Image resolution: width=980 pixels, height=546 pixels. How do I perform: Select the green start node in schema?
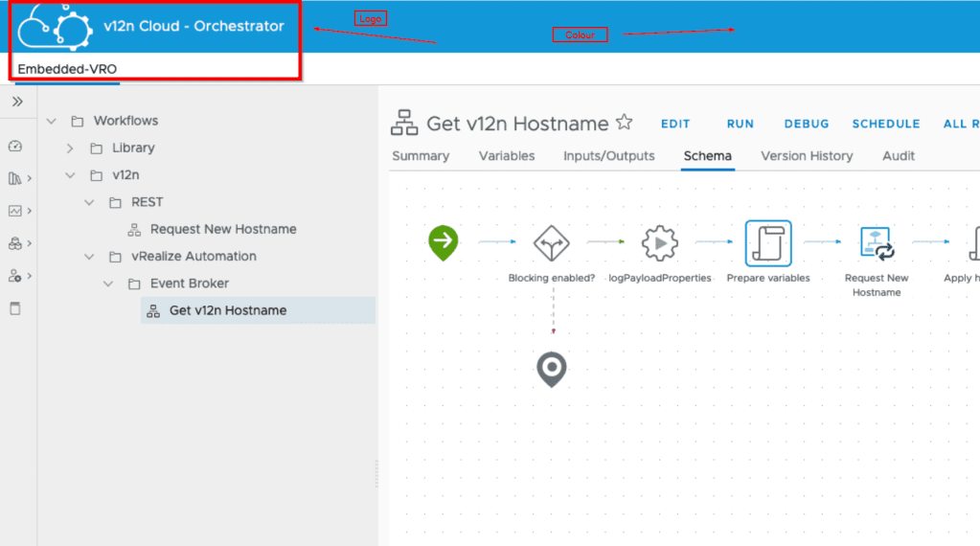(x=443, y=242)
